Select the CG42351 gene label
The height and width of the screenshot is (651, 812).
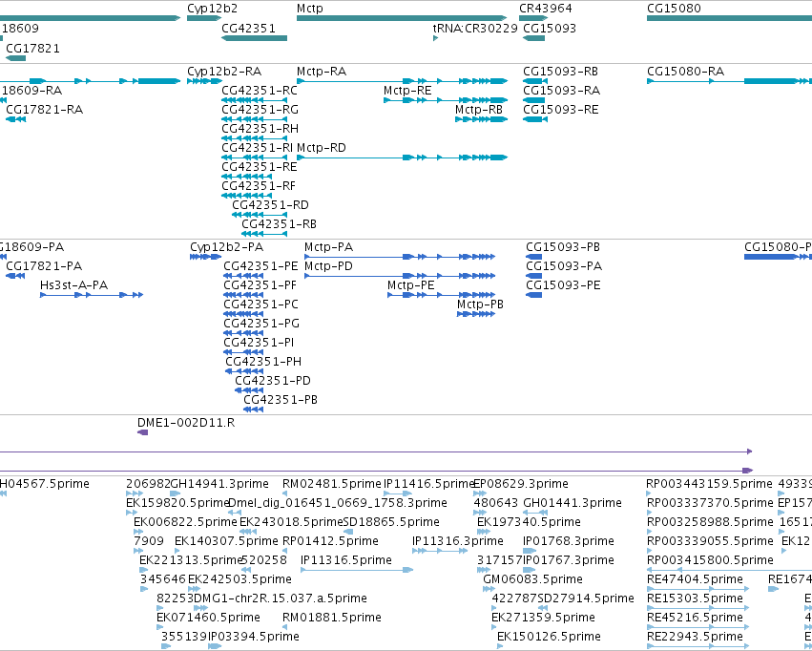coord(248,28)
